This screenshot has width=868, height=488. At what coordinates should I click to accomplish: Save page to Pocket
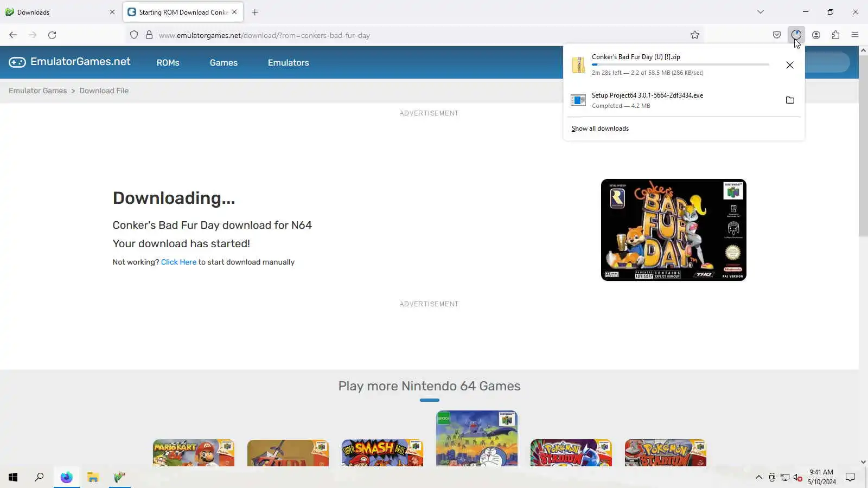tap(777, 35)
